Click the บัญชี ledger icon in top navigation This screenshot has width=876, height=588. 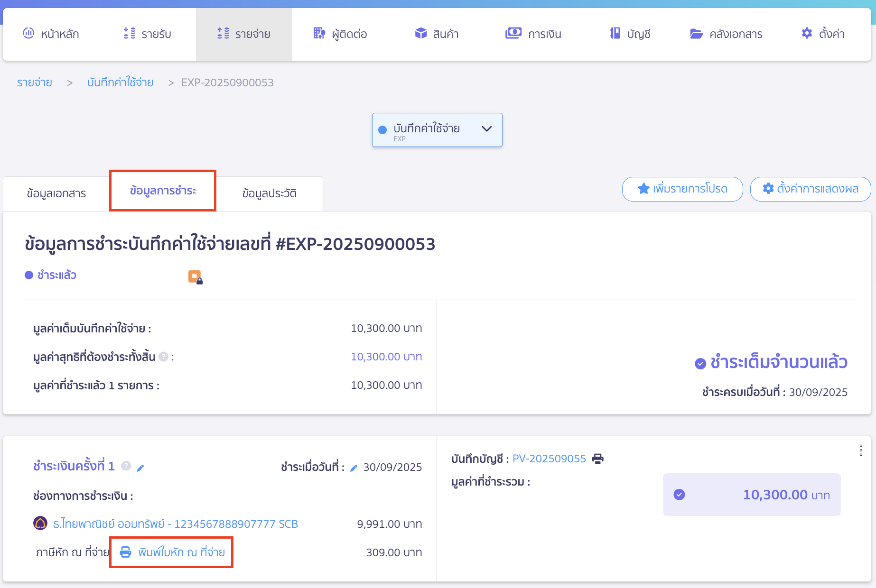click(x=615, y=34)
